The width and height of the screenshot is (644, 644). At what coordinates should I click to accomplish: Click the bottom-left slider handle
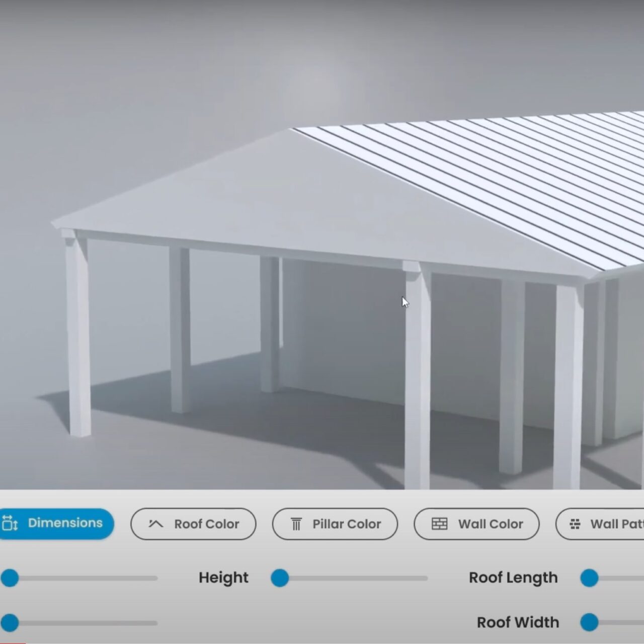(11, 622)
